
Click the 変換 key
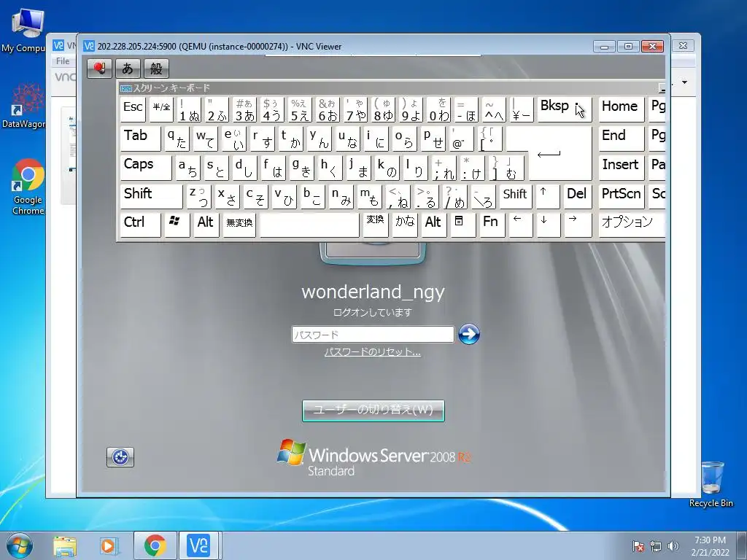coord(376,225)
